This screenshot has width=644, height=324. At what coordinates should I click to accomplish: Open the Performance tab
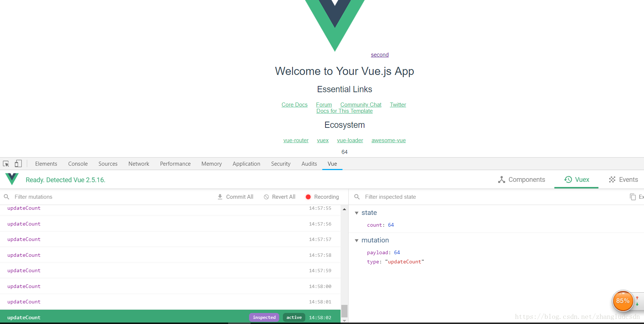pos(175,164)
